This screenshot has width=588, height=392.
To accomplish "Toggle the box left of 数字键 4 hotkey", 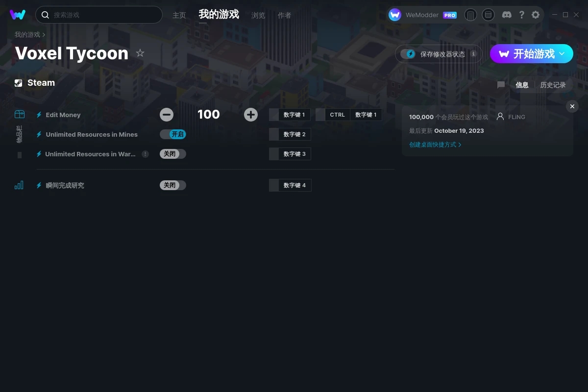I will coord(274,185).
